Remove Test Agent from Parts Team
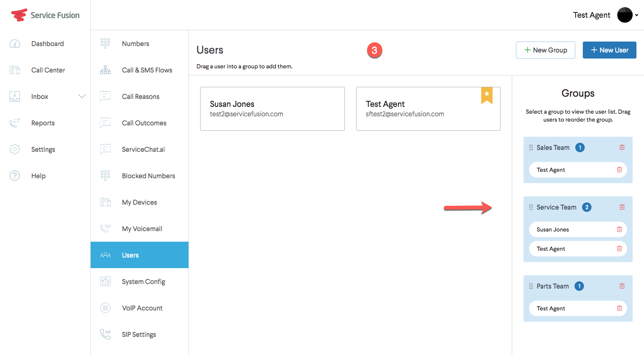The image size is (644, 355). [x=619, y=308]
